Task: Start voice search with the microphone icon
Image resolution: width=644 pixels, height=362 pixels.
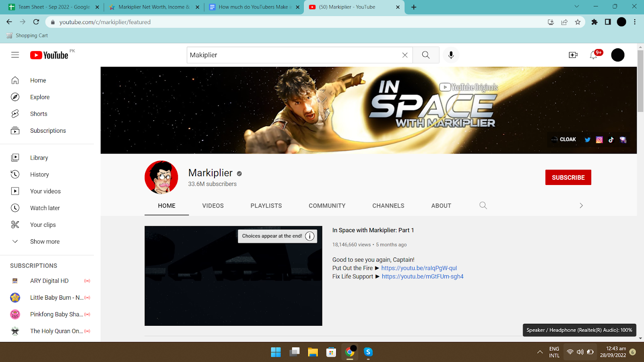Action: point(451,55)
